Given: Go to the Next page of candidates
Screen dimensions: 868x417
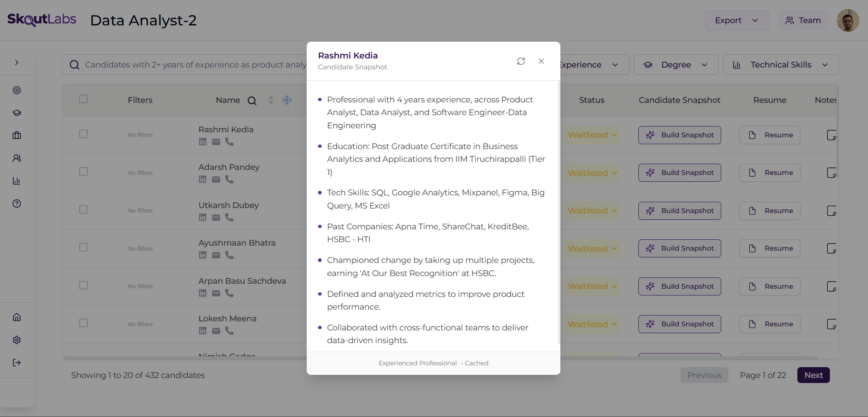Looking at the screenshot, I should [814, 375].
